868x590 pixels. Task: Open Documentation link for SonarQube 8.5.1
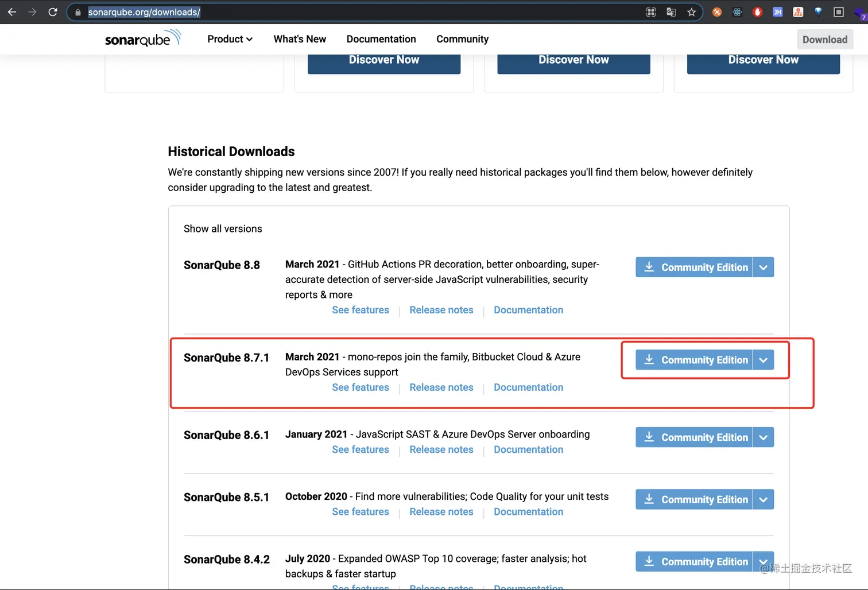[529, 511]
